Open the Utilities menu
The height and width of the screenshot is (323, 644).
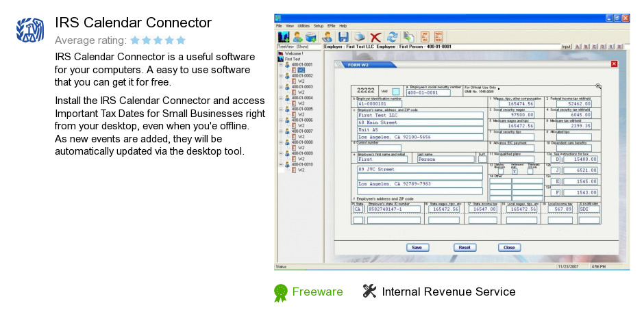tap(304, 25)
